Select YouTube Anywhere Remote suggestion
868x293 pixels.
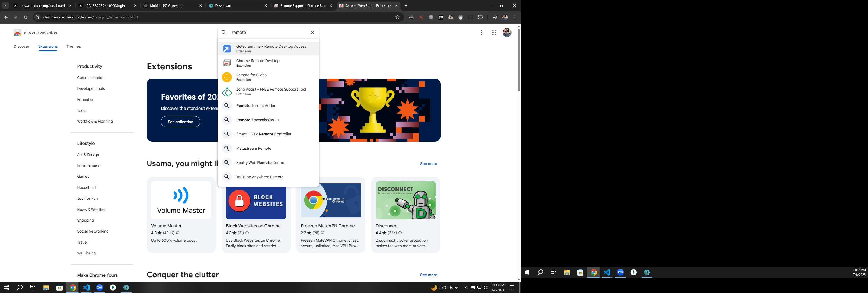(x=268, y=177)
